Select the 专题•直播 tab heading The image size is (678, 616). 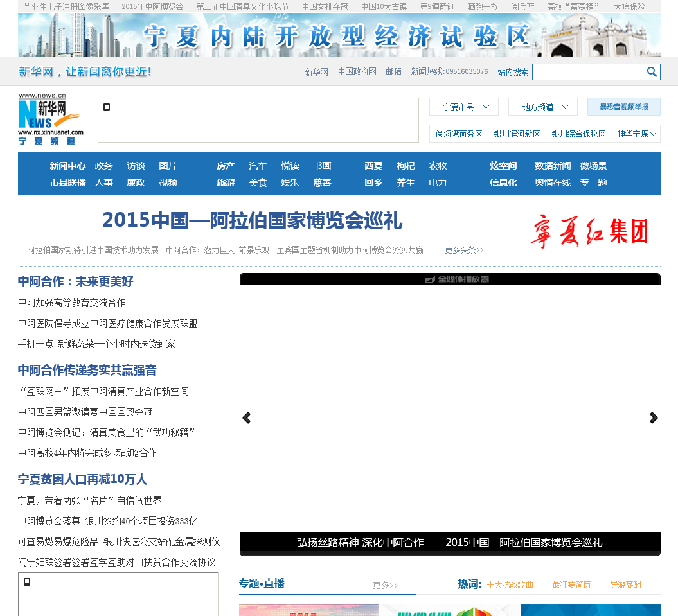262,584
